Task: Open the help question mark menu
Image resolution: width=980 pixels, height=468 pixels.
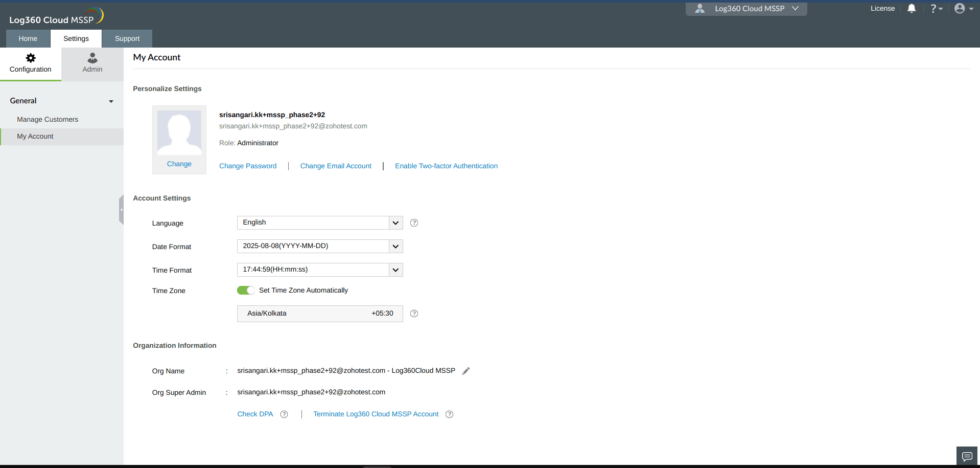Action: tap(936, 9)
